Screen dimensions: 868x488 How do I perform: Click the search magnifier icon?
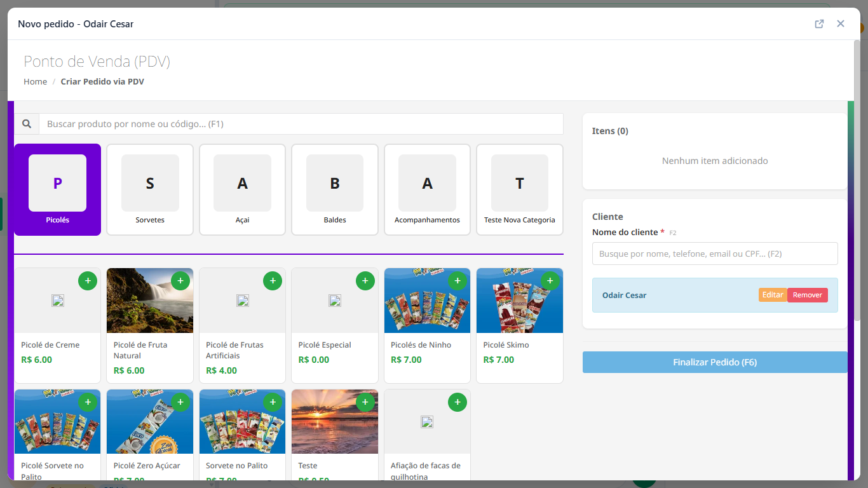click(x=27, y=124)
